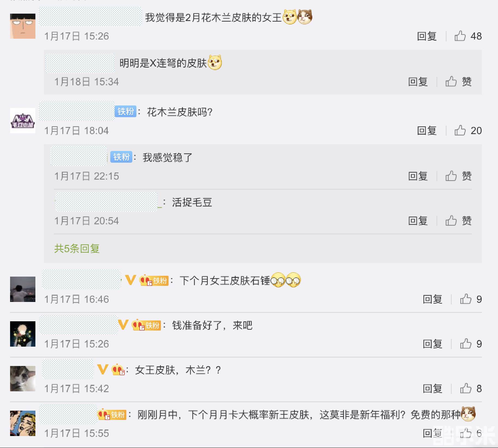
Task: Like the 钱准备好了，来吧 comment
Action: (x=471, y=344)
